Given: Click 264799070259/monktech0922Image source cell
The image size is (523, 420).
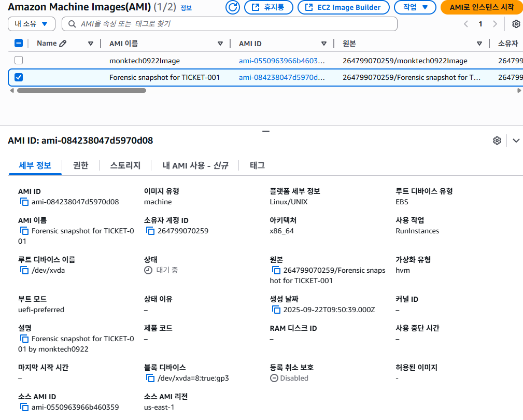Looking at the screenshot, I should [405, 61].
